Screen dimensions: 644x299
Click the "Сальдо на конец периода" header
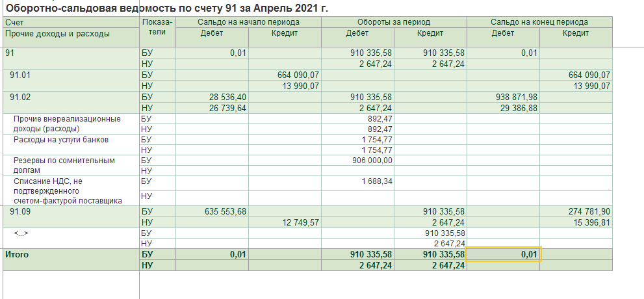pos(539,22)
